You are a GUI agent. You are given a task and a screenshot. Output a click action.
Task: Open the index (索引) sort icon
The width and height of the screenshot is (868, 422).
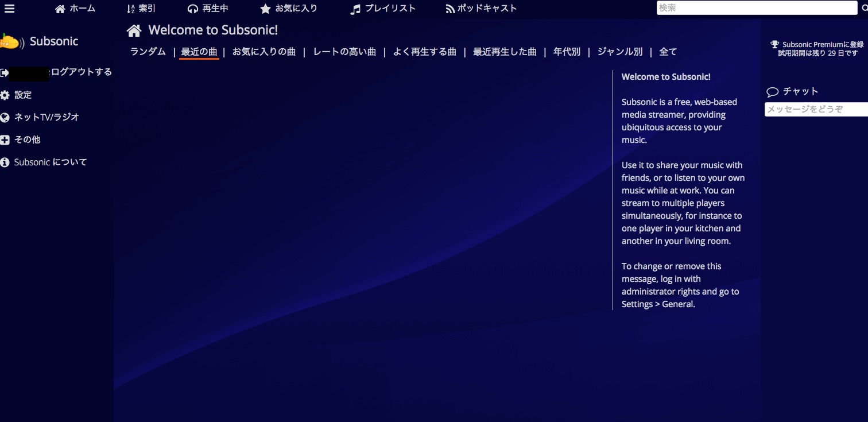[131, 9]
